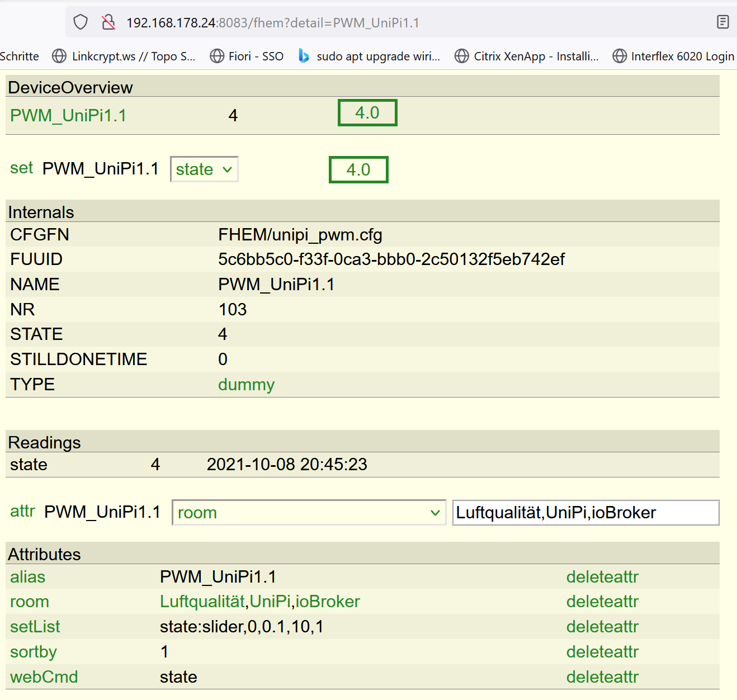Click deleteattr for alias
This screenshot has height=700, width=737.
point(602,577)
